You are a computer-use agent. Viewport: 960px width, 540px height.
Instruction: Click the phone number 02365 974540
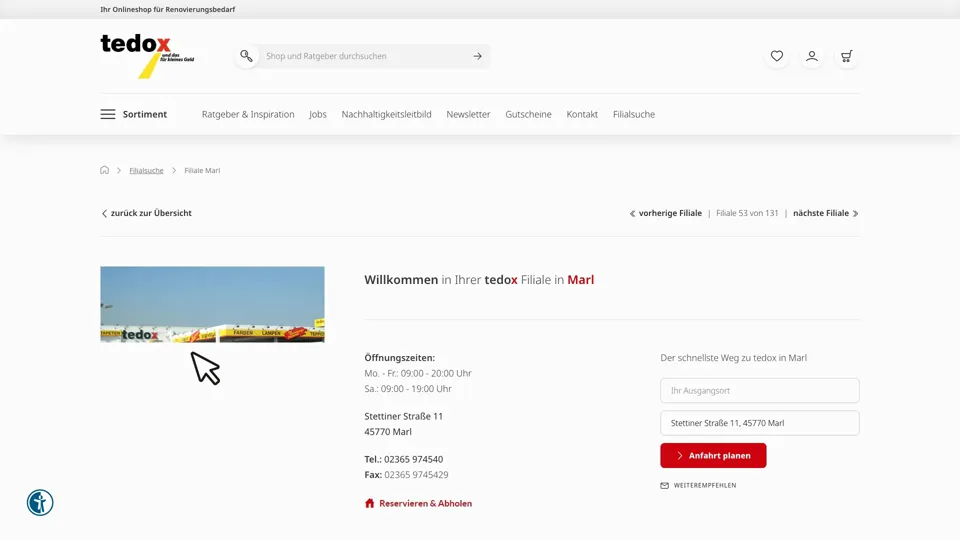tap(413, 459)
